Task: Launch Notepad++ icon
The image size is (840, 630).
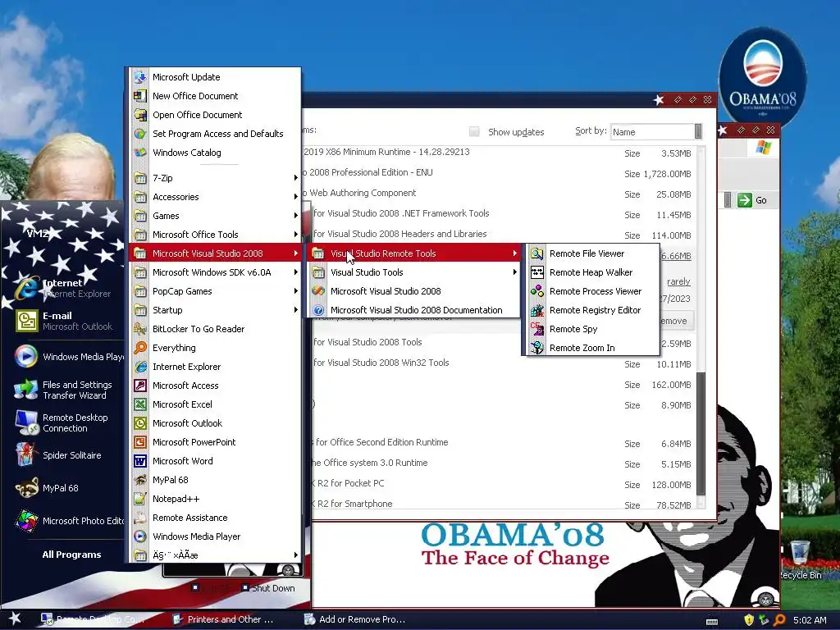Action: coord(140,499)
